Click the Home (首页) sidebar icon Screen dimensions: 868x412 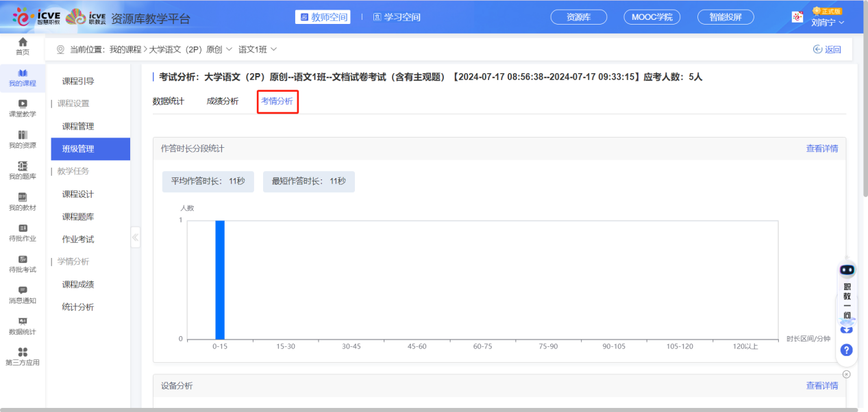(23, 46)
